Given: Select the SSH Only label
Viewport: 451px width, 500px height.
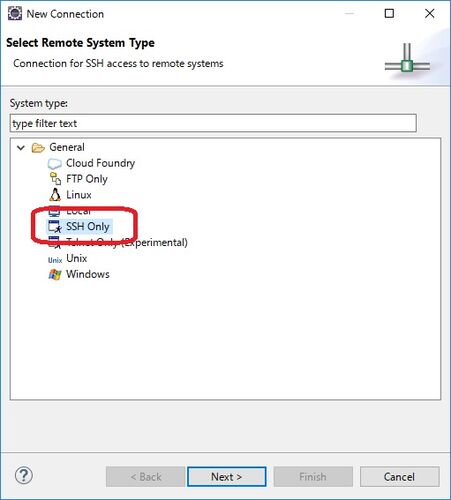Looking at the screenshot, I should (x=88, y=226).
